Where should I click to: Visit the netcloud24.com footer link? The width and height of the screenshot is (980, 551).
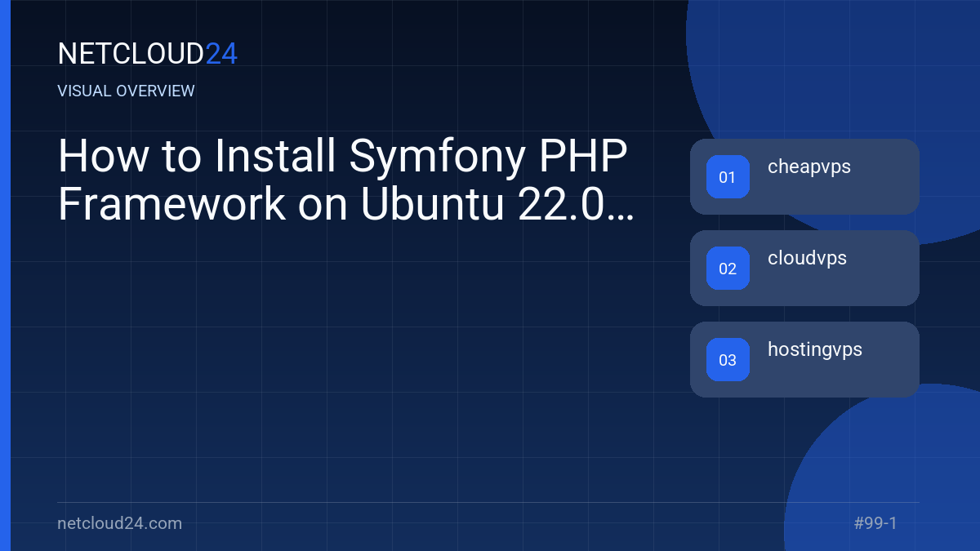click(120, 523)
